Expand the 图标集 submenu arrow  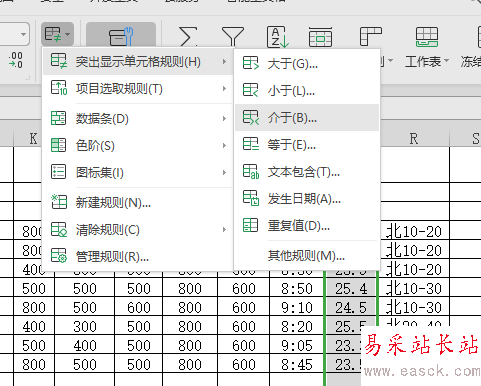pyautogui.click(x=224, y=172)
